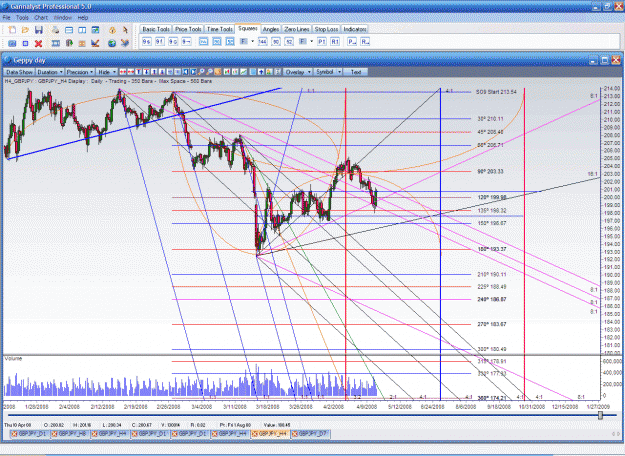Image resolution: width=625 pixels, height=456 pixels.
Task: Choose the 52 square tool
Action: click(x=289, y=41)
